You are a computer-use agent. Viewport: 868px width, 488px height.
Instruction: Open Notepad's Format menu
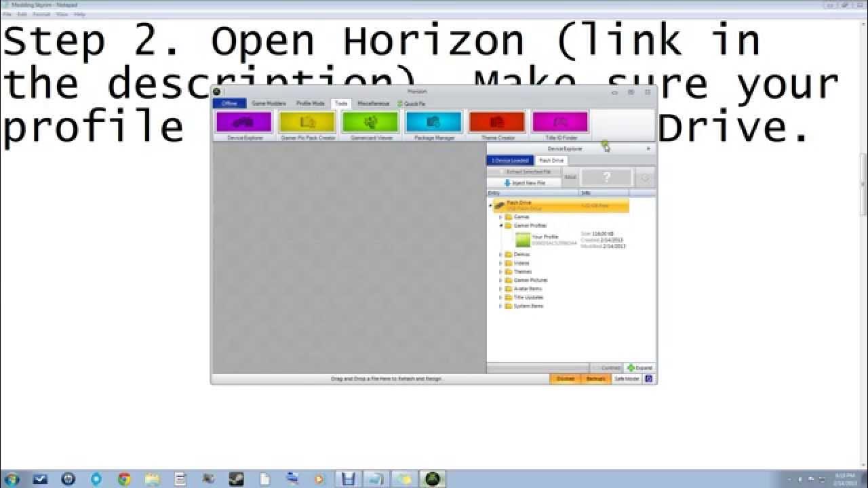tap(41, 14)
